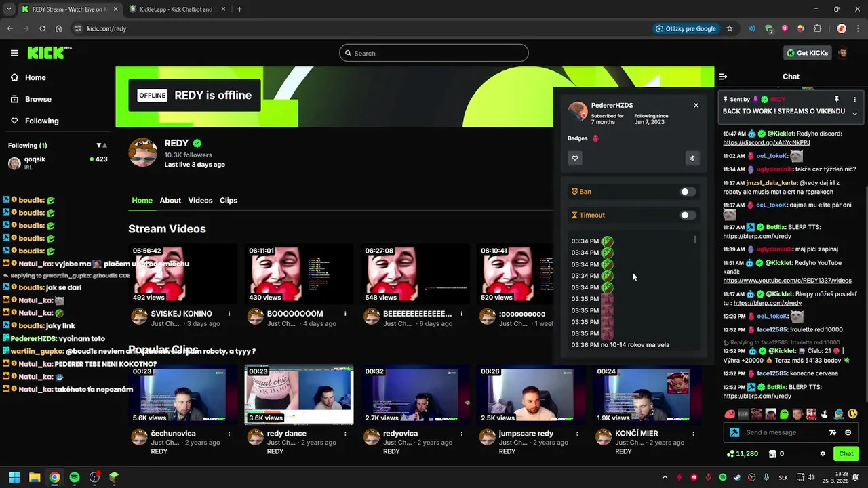Open the emote picker smiley icon
This screenshot has width=868, height=488.
848,432
